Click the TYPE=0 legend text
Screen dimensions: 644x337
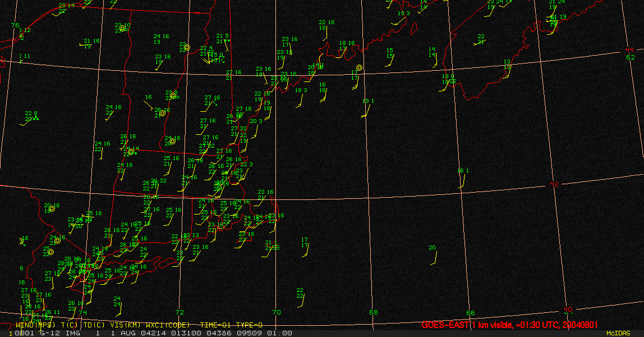tap(249, 325)
